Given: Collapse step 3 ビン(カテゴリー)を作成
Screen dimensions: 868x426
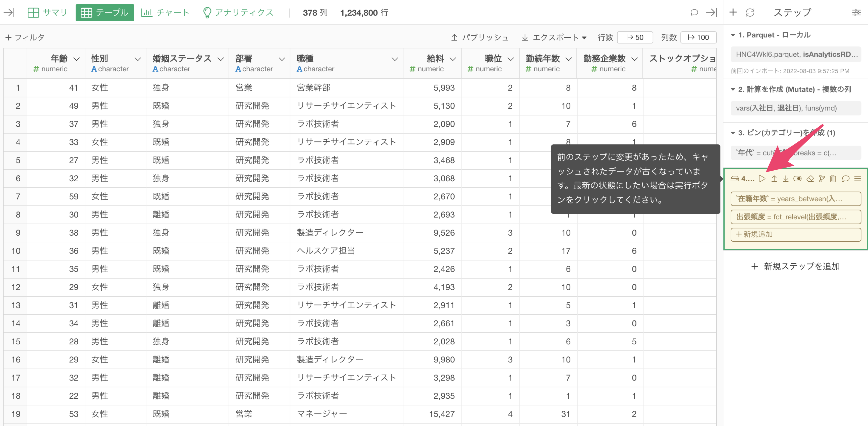Looking at the screenshot, I should (x=733, y=133).
